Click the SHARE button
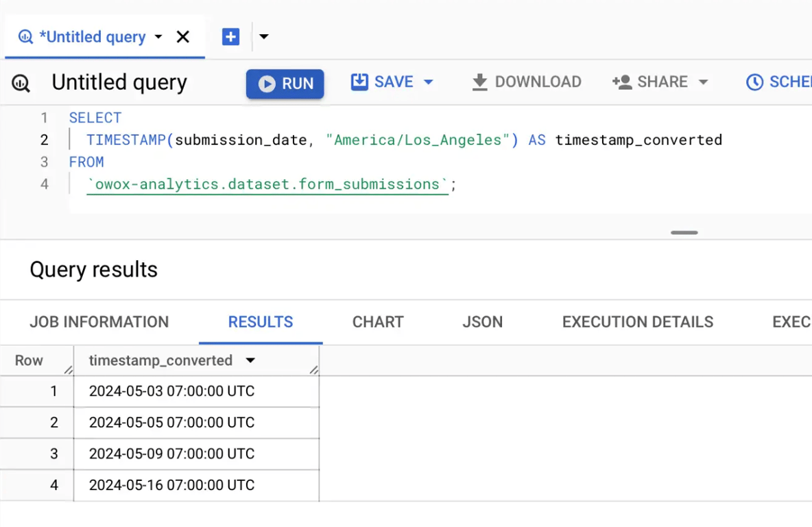This screenshot has height=527, width=812. 650,82
